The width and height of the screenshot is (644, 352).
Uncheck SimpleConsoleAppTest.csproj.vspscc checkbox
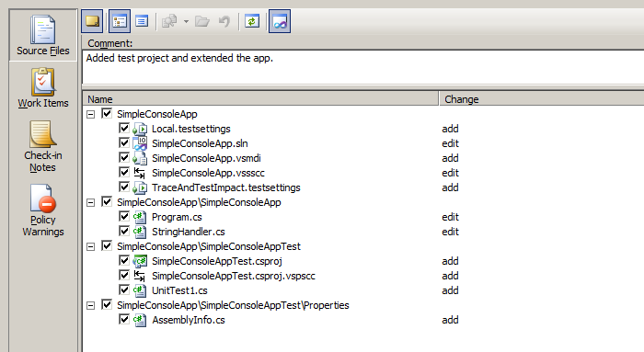pyautogui.click(x=124, y=276)
